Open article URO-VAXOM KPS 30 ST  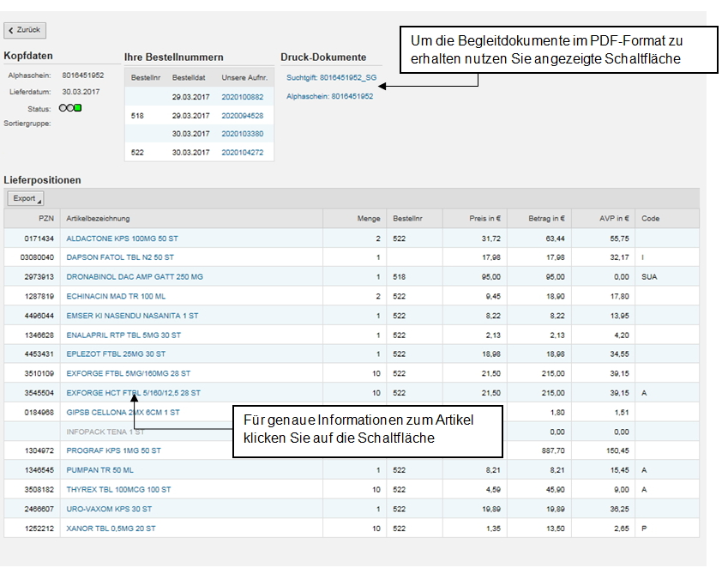click(109, 509)
